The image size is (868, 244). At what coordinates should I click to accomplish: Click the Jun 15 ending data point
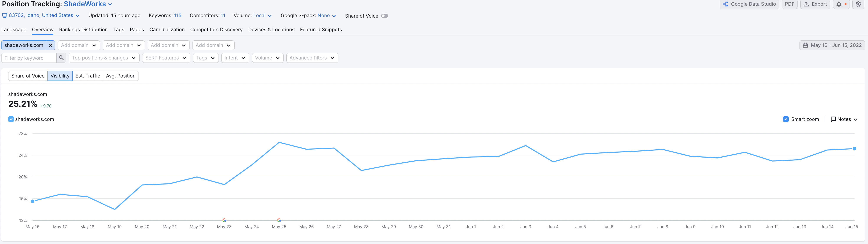tap(855, 148)
